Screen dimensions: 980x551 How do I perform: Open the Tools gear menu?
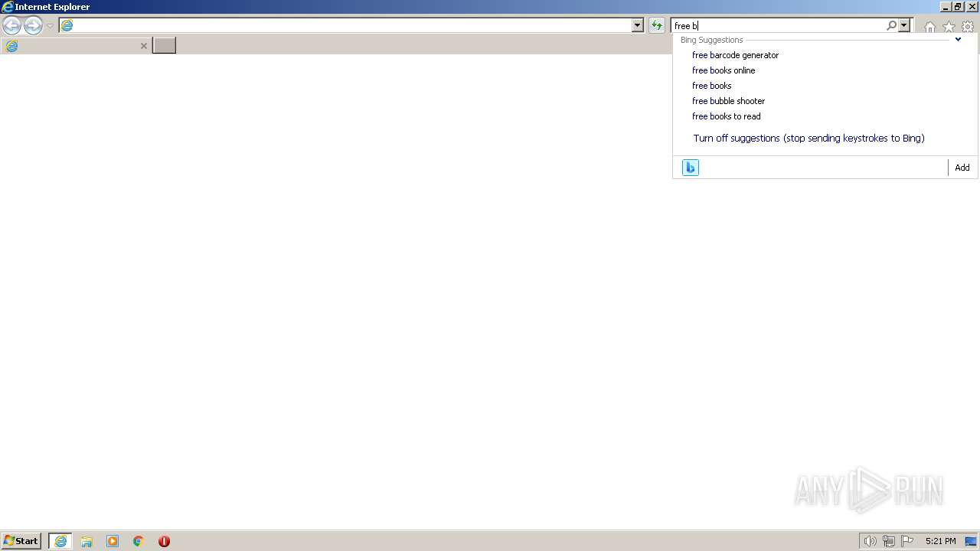click(x=968, y=27)
